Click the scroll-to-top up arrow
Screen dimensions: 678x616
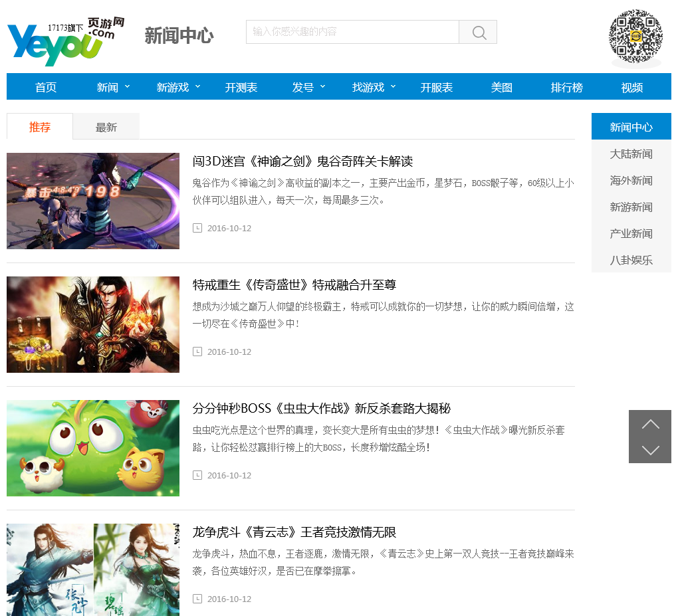[650, 424]
